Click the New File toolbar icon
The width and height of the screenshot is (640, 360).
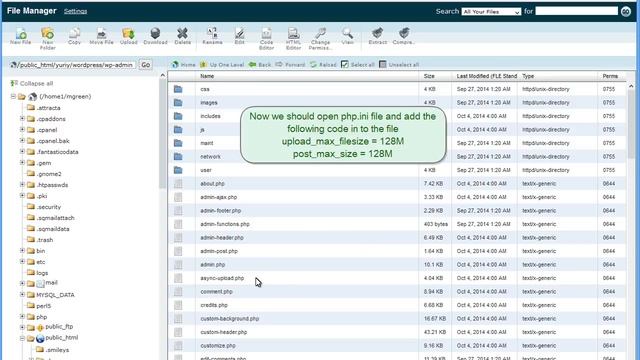[20, 36]
